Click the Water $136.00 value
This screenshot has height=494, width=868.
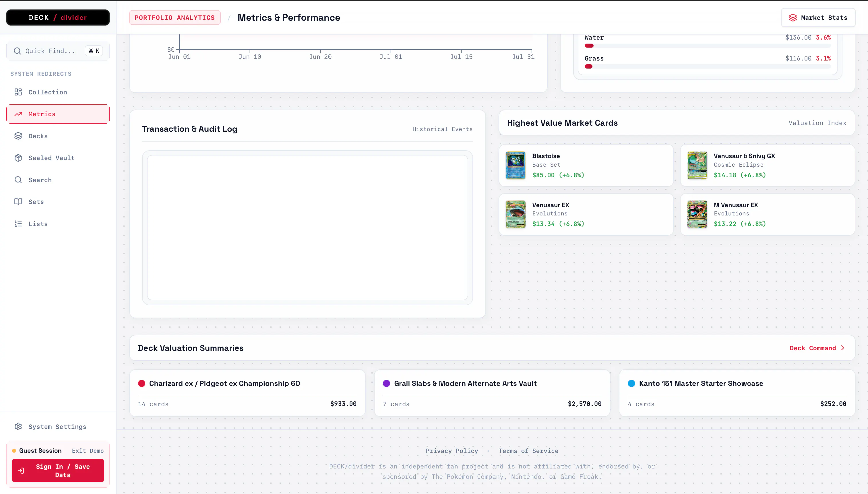(x=798, y=37)
